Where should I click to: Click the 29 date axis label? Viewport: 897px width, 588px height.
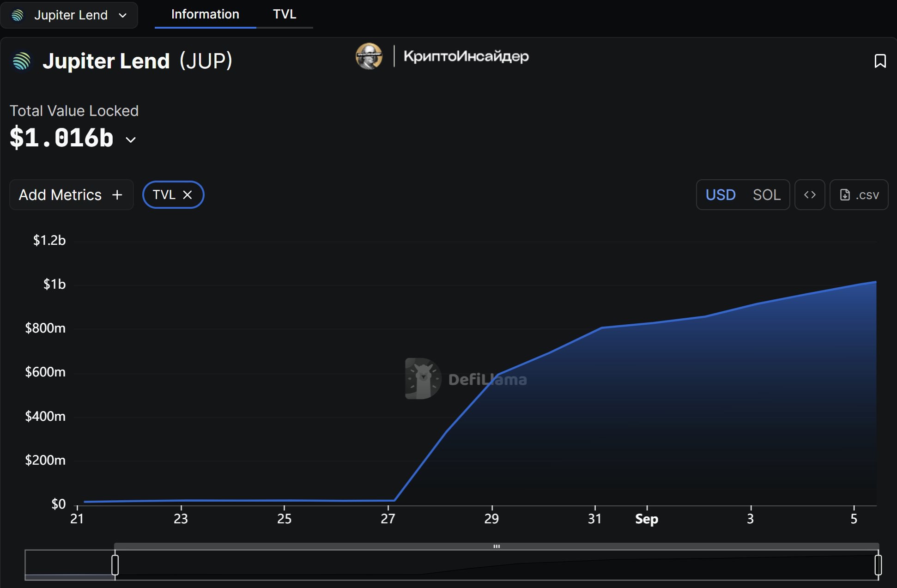pos(491,519)
